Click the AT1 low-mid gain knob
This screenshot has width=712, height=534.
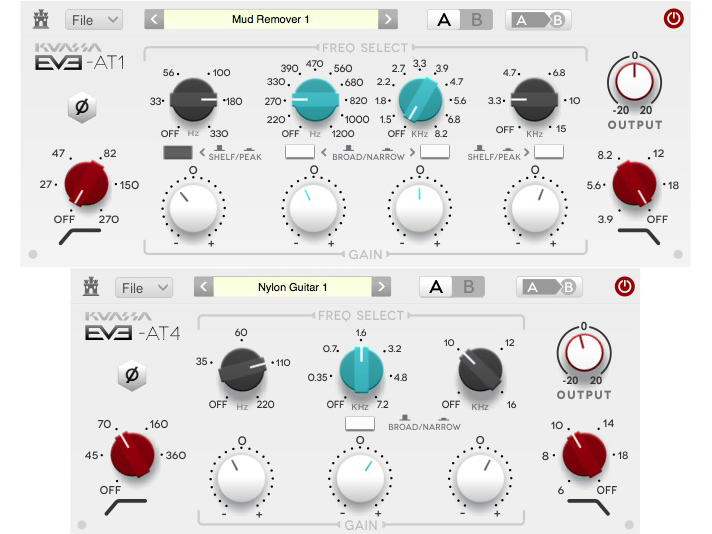pos(314,208)
